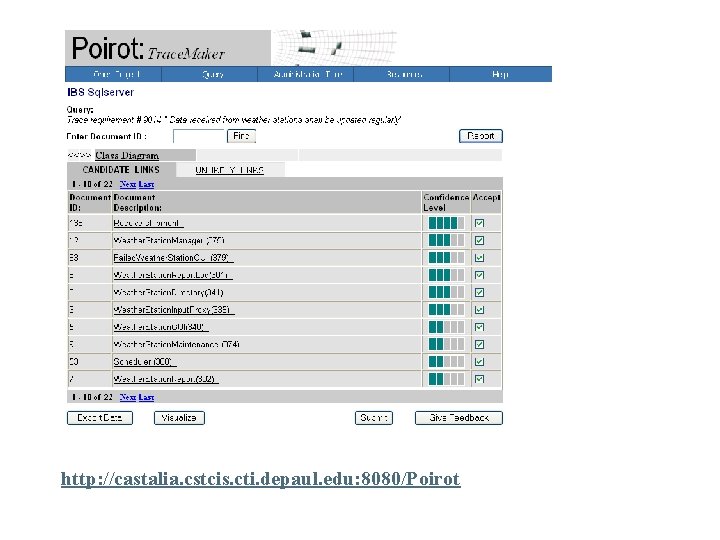Toggle Accept for WeatherStationMaintenance row
The width and height of the screenshot is (720, 540).
tap(479, 344)
